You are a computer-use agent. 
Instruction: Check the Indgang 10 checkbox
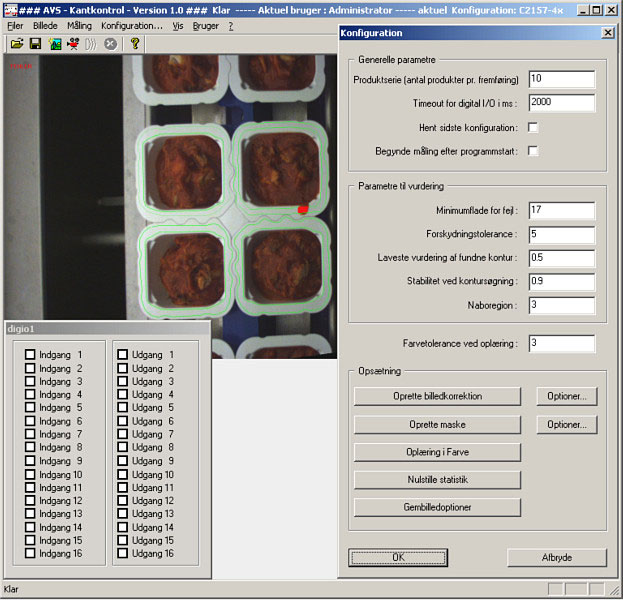click(30, 474)
